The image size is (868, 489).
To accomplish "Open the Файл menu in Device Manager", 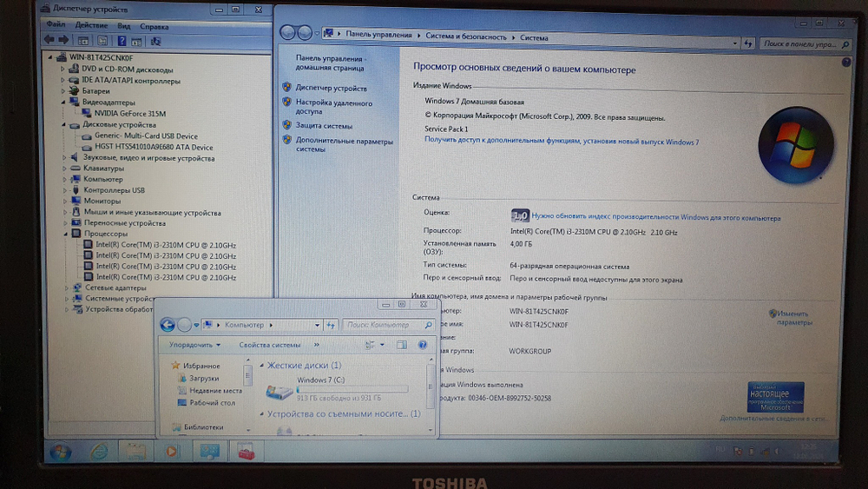I will coord(56,24).
